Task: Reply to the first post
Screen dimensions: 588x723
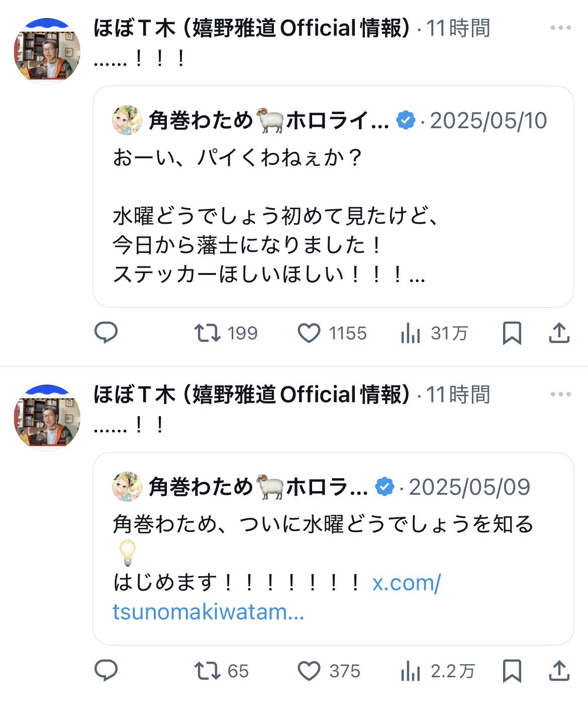Action: click(106, 333)
